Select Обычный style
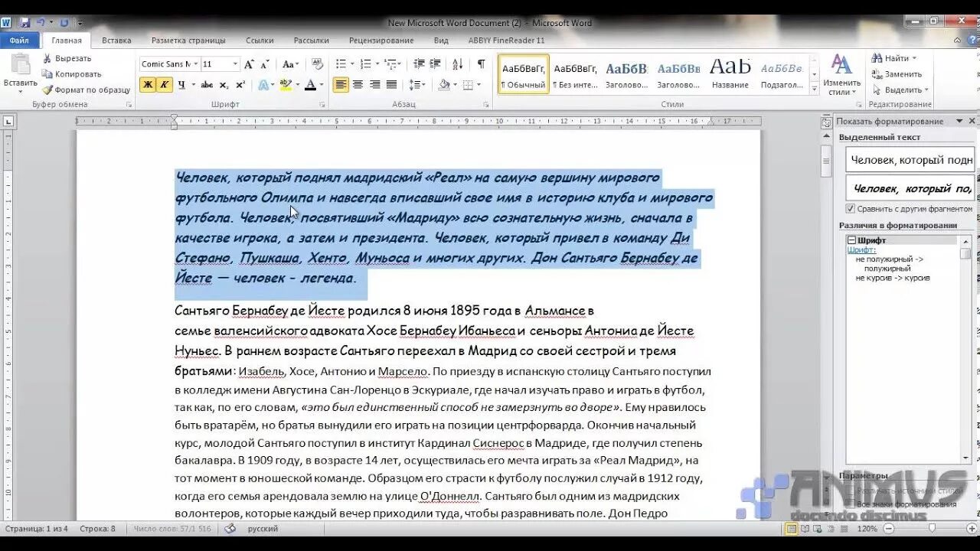 click(523, 74)
